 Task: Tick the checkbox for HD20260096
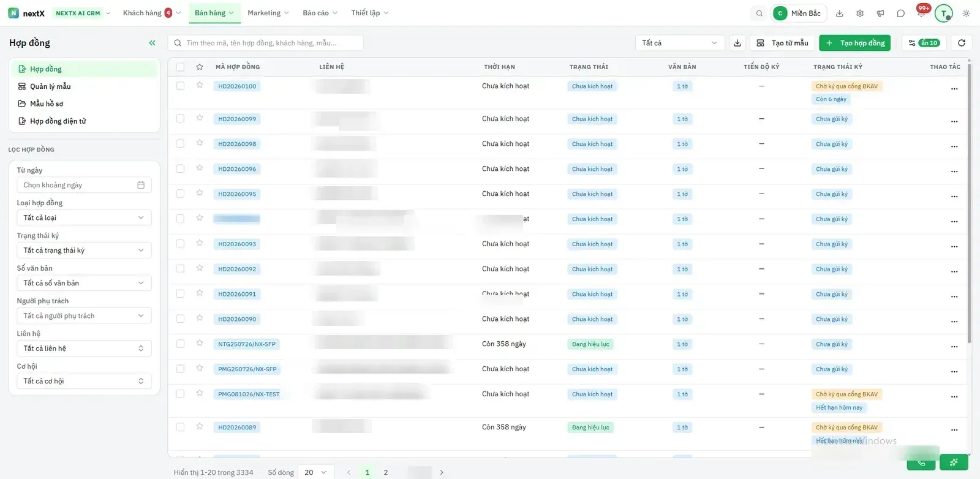tap(180, 168)
